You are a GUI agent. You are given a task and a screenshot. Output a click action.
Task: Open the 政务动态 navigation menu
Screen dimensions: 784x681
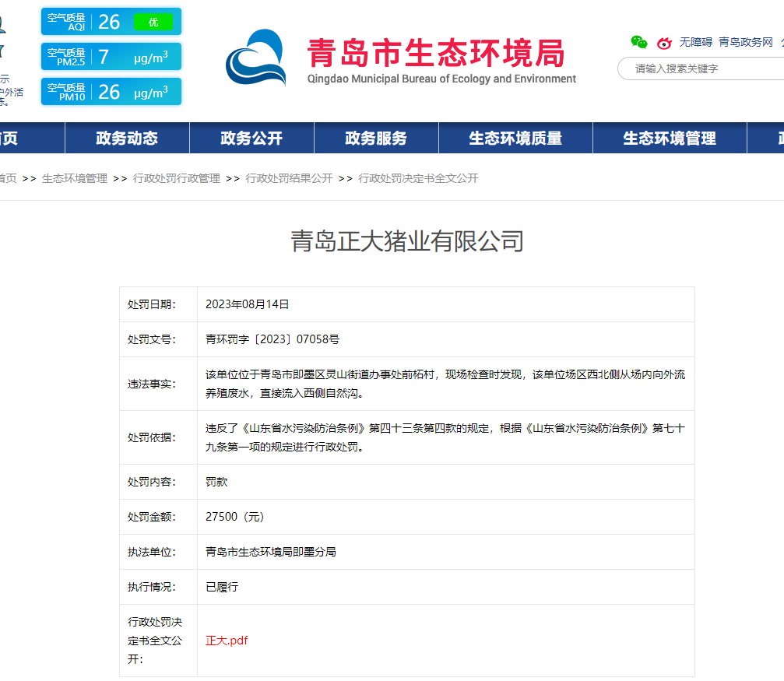coord(127,138)
